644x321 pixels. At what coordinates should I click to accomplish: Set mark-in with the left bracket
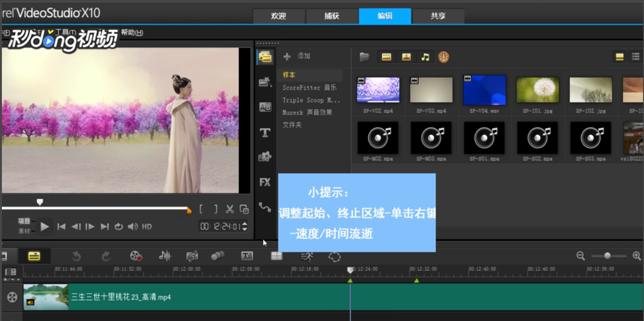[201, 209]
